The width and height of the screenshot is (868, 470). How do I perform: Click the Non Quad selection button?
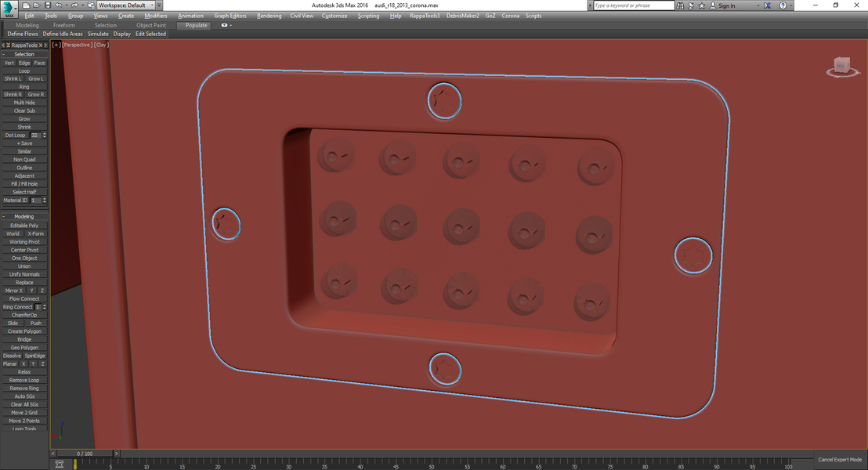pyautogui.click(x=24, y=160)
